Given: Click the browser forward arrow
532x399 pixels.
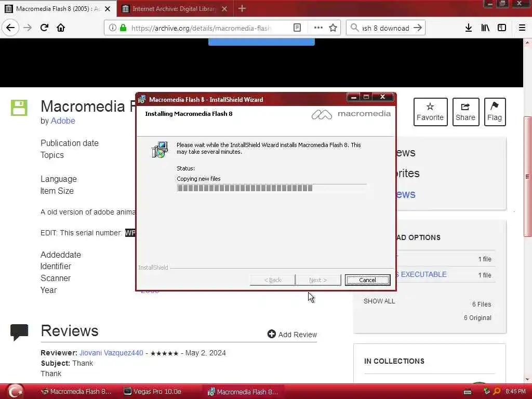Looking at the screenshot, I should pos(28,28).
